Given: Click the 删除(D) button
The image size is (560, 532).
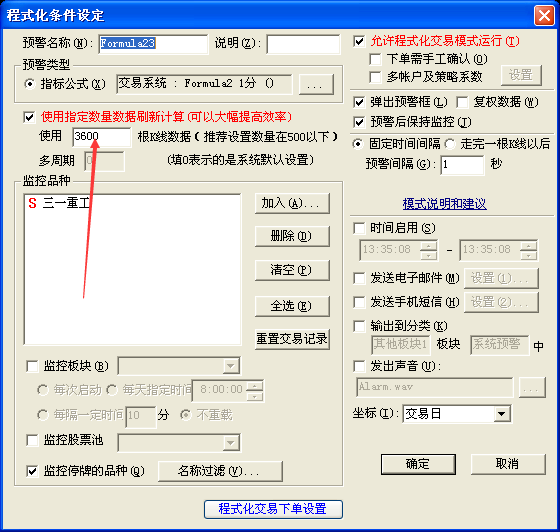Looking at the screenshot, I should (292, 236).
